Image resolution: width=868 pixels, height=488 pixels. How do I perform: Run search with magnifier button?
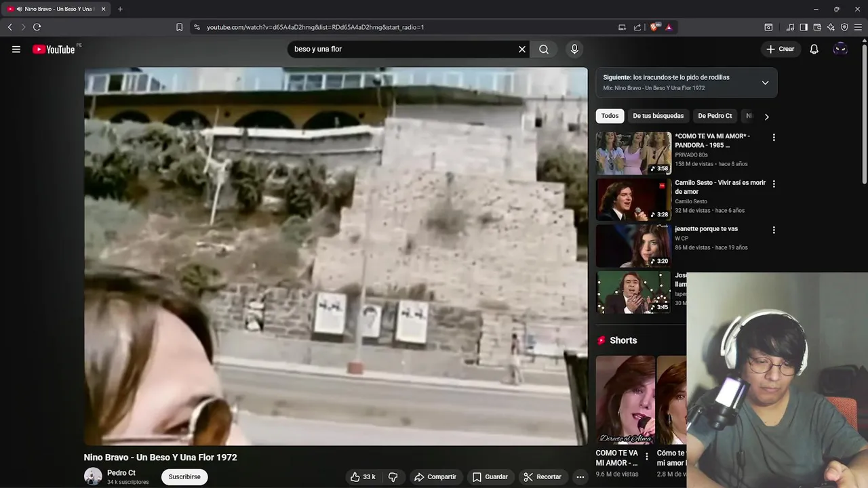[x=544, y=49]
